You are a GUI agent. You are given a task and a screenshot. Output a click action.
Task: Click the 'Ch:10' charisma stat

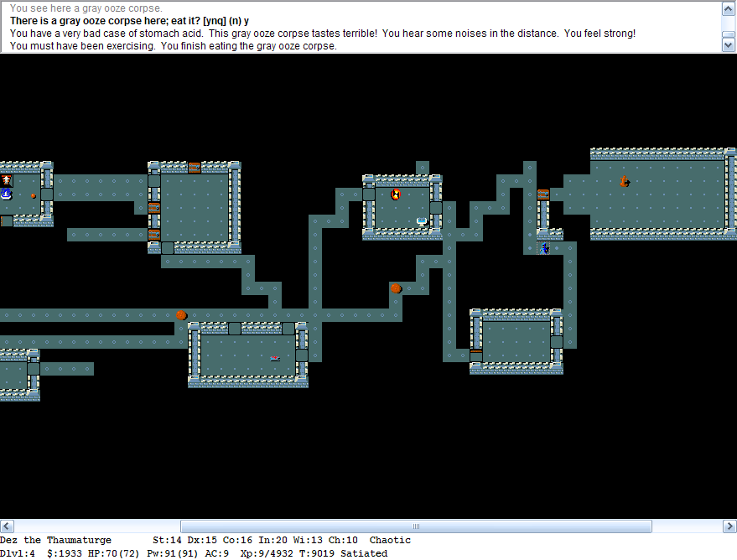click(343, 540)
